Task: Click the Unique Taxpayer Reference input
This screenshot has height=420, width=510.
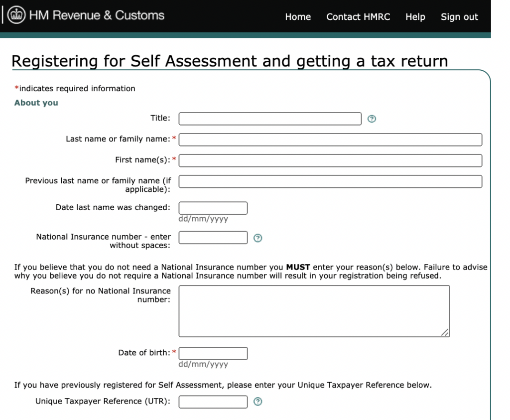Action: point(213,402)
